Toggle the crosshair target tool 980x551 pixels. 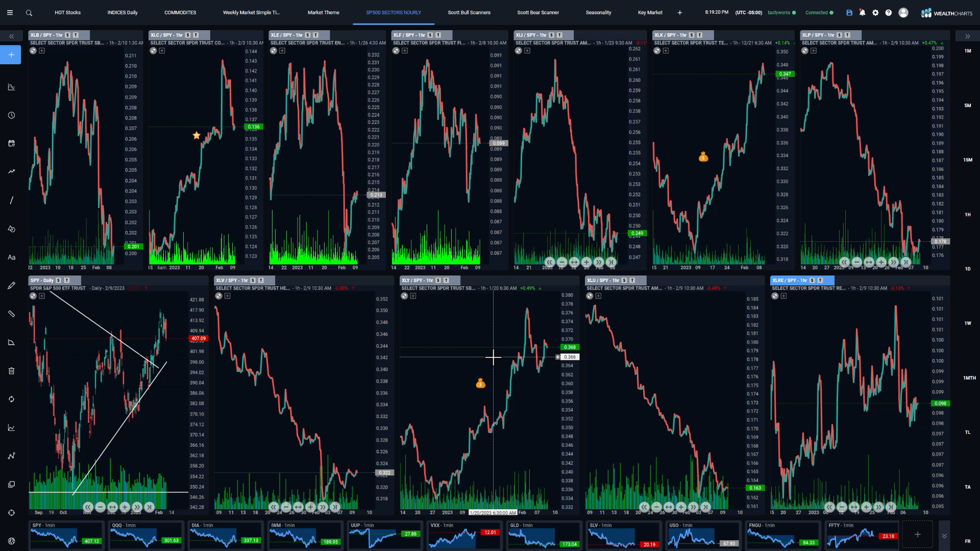11,513
